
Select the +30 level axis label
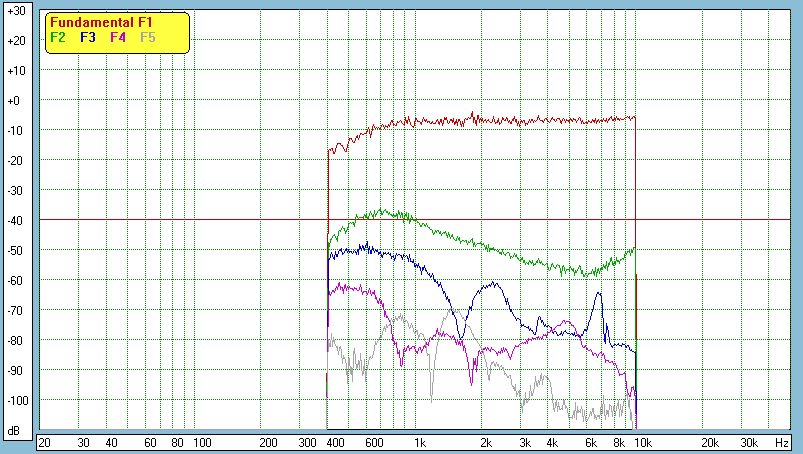(15, 11)
